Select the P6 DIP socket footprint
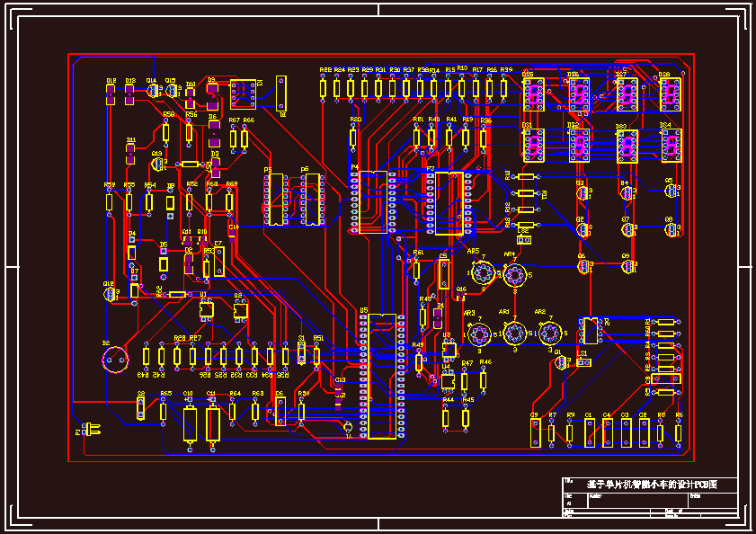756x534 pixels. (313, 200)
